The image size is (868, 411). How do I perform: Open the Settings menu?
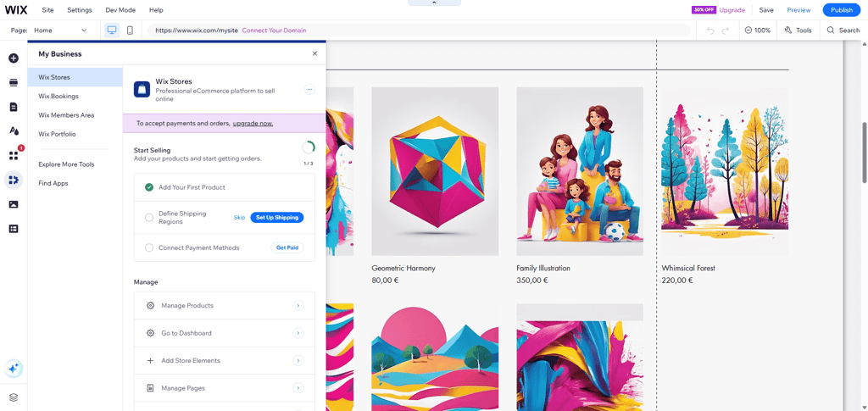click(80, 10)
